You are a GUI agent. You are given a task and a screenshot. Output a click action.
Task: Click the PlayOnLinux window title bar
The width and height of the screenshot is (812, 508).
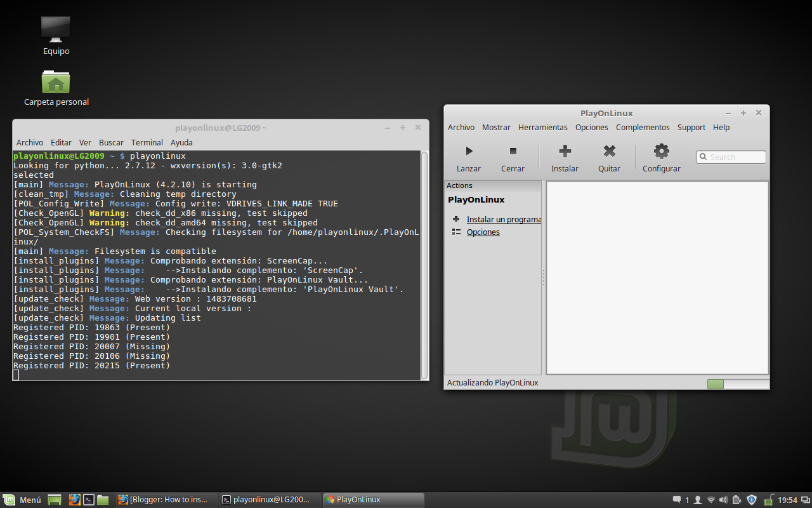pyautogui.click(x=606, y=113)
